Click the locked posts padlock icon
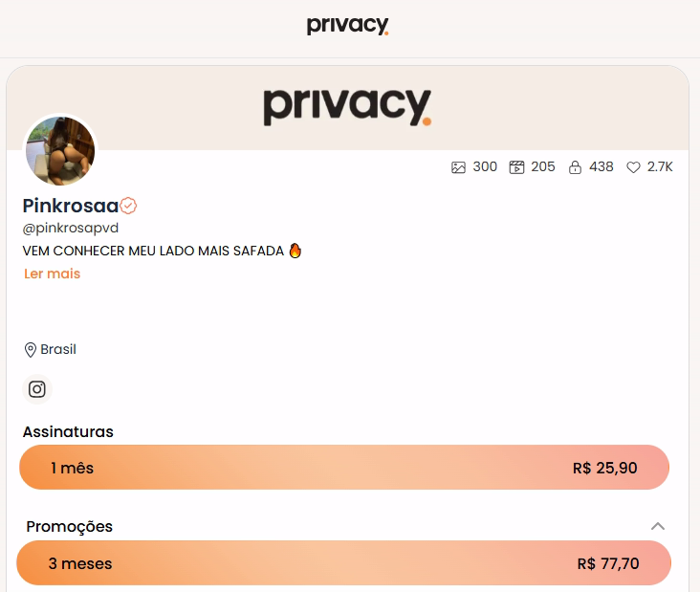Image resolution: width=700 pixels, height=592 pixels. (575, 167)
